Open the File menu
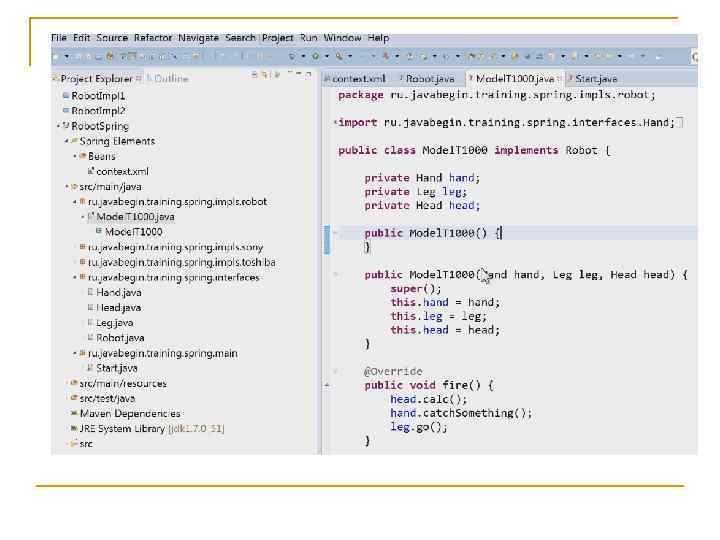The image size is (720, 540). click(59, 38)
